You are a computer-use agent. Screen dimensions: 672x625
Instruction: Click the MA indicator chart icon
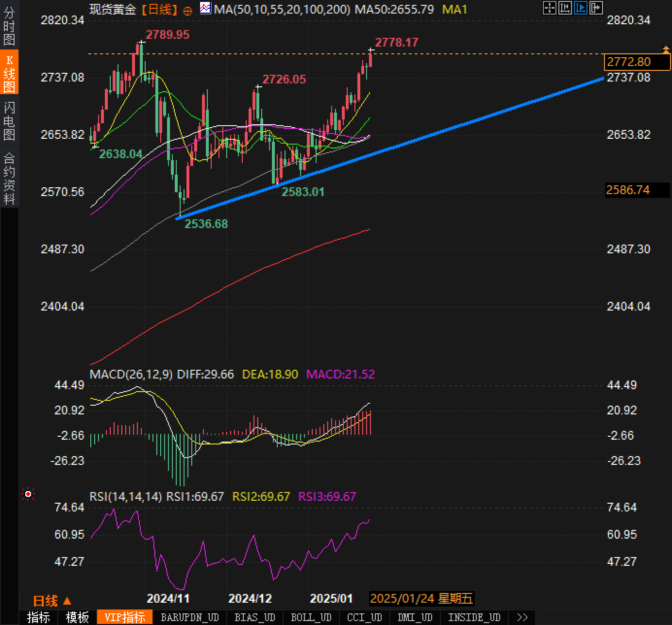click(205, 8)
